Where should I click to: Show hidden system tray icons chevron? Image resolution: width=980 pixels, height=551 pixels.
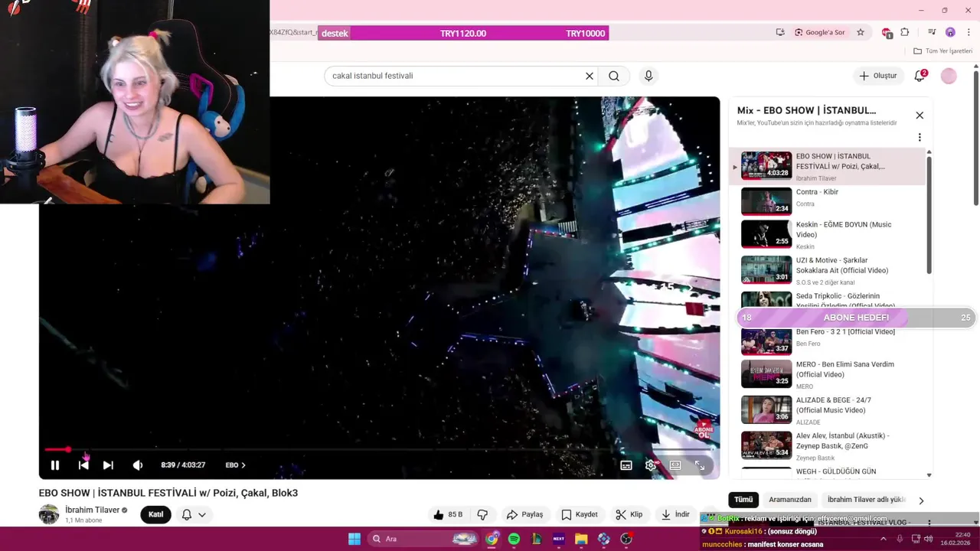click(x=883, y=539)
